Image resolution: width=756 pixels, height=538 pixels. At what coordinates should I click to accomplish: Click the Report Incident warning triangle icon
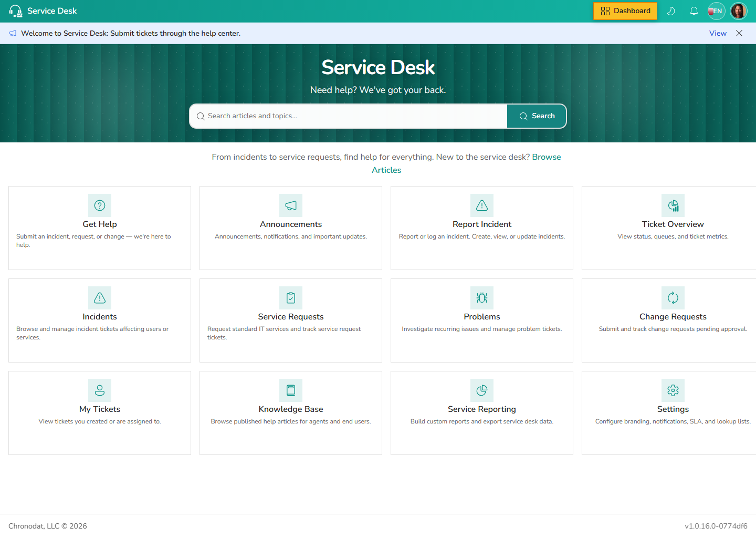tap(482, 205)
